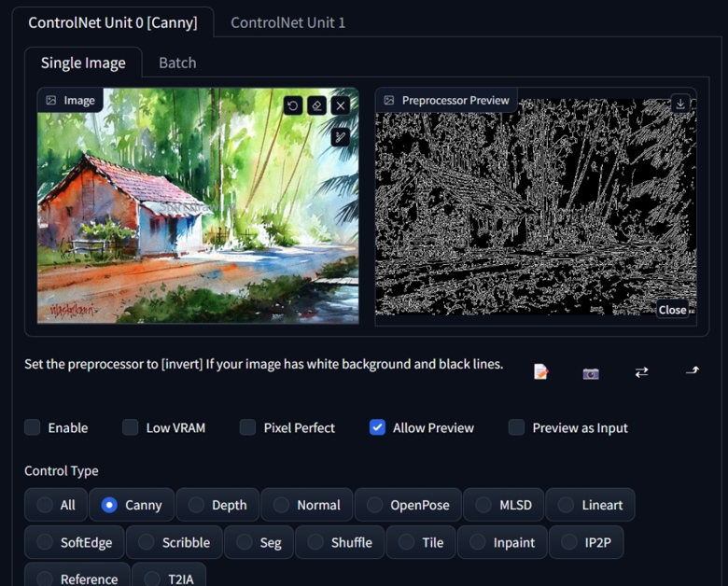The image size is (728, 586).
Task: Toggle the Low VRAM checkbox
Action: 130,427
